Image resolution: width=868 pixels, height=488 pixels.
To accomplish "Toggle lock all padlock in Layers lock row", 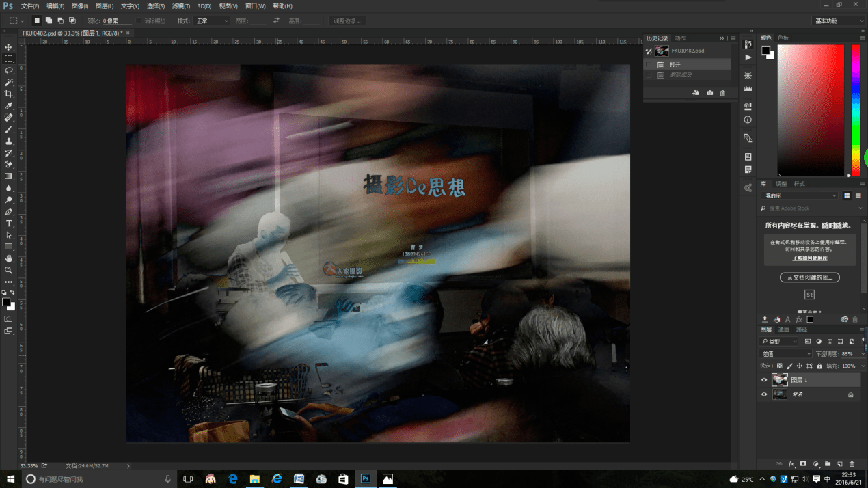I will tap(819, 366).
